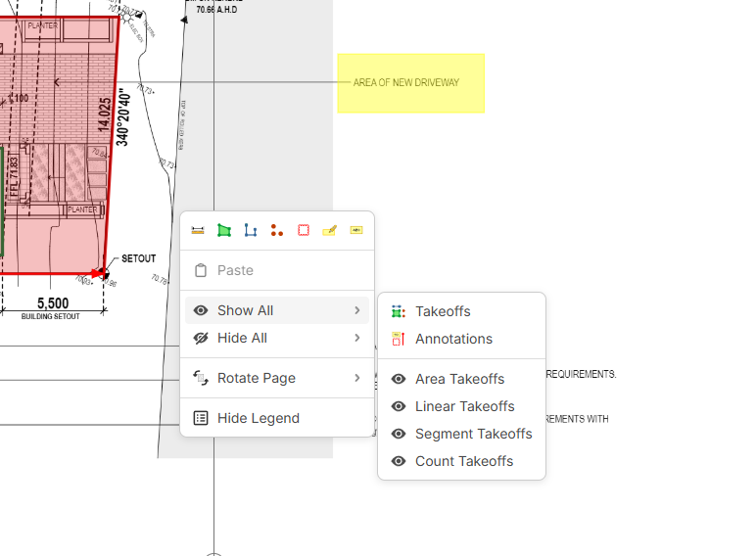This screenshot has height=556, width=756.
Task: Click the Takeoffs icon in submenu
Action: [x=399, y=311]
